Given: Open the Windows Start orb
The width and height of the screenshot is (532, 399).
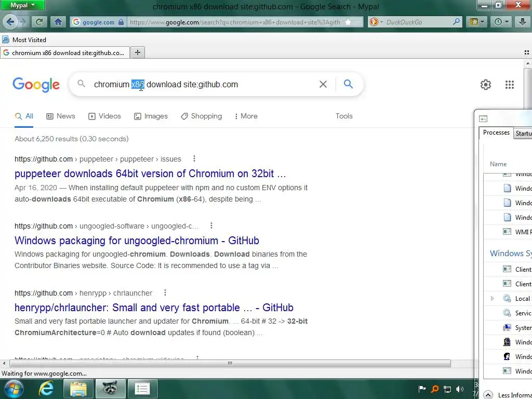Looking at the screenshot, I should 14,389.
